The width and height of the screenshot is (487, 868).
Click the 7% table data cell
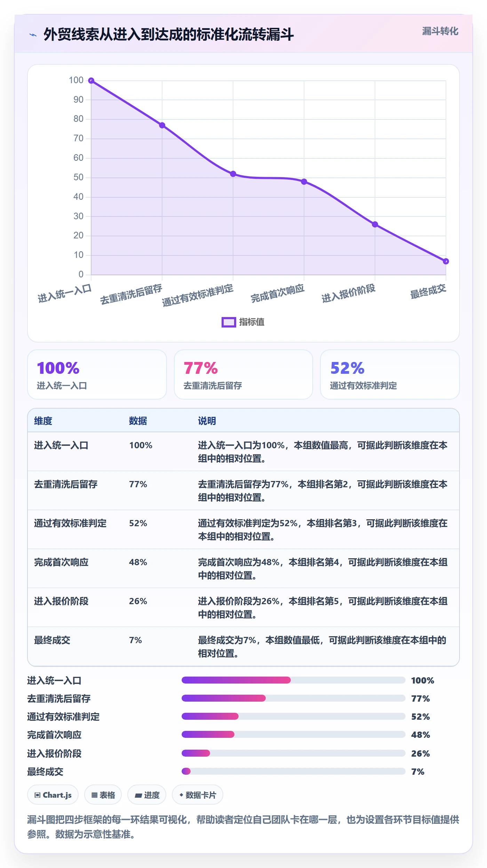tap(136, 640)
